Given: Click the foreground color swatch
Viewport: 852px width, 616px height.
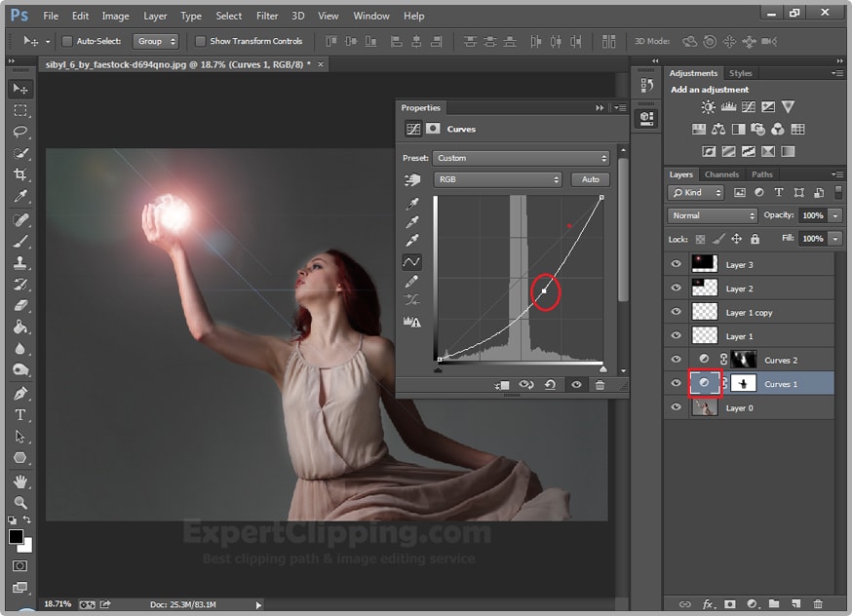Looking at the screenshot, I should pyautogui.click(x=17, y=537).
